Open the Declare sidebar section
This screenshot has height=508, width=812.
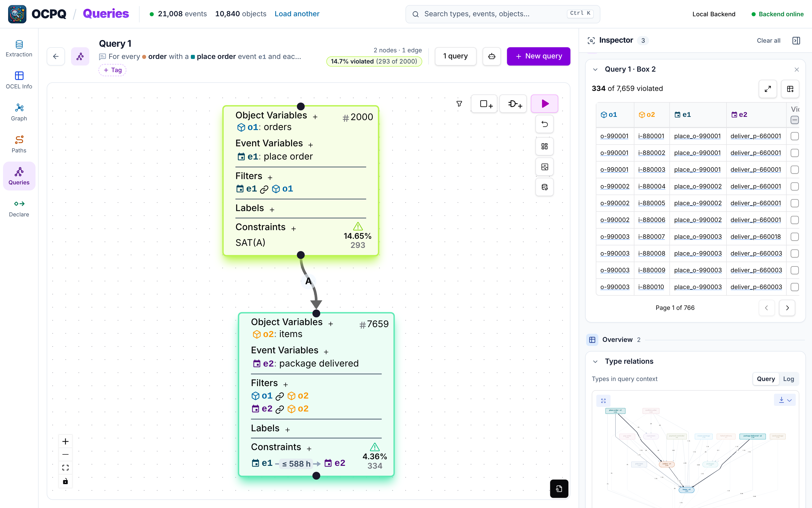pyautogui.click(x=19, y=208)
